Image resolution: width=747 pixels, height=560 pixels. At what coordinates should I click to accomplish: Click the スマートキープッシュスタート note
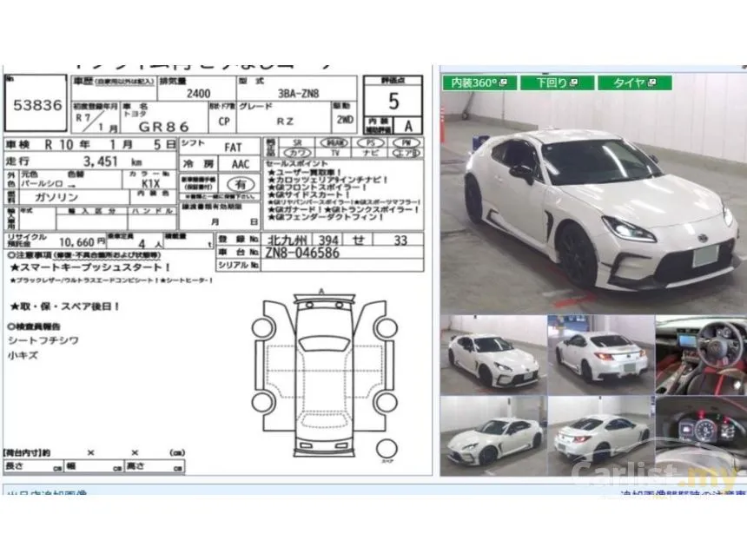[x=89, y=267]
